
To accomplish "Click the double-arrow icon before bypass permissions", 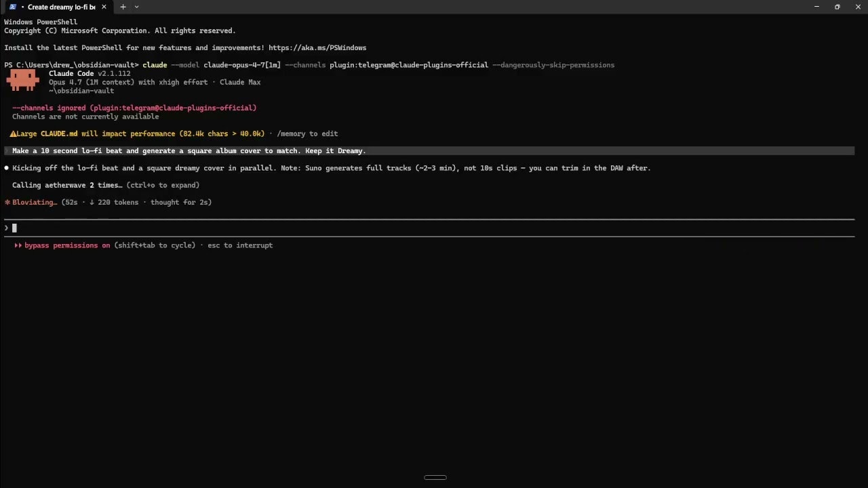I will (x=18, y=245).
